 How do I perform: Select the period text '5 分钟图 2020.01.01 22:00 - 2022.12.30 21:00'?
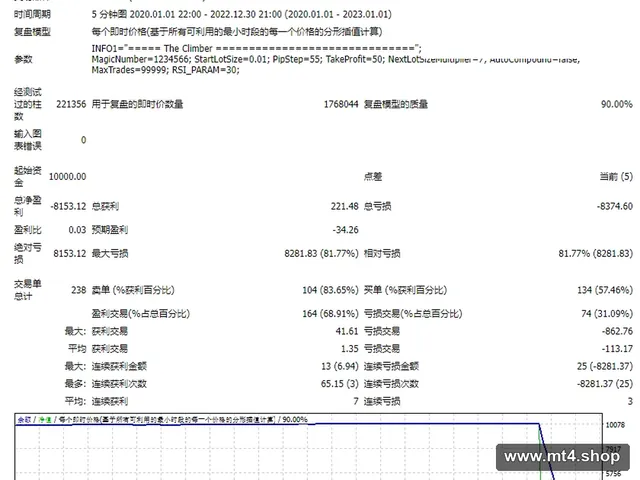(187, 14)
